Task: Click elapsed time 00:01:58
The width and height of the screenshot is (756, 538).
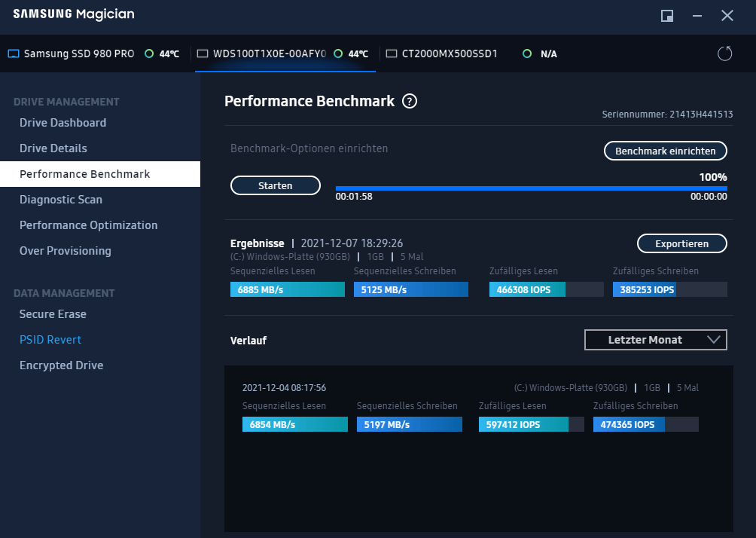Action: (x=354, y=197)
